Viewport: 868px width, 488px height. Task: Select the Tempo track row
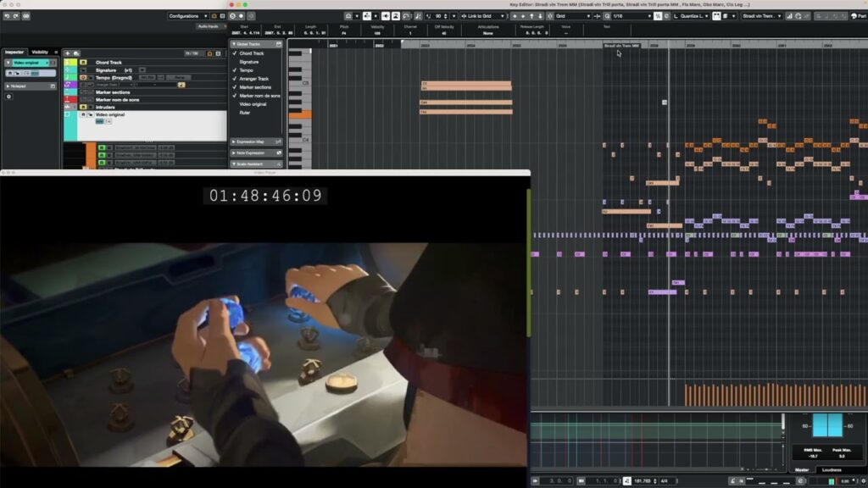[145, 77]
